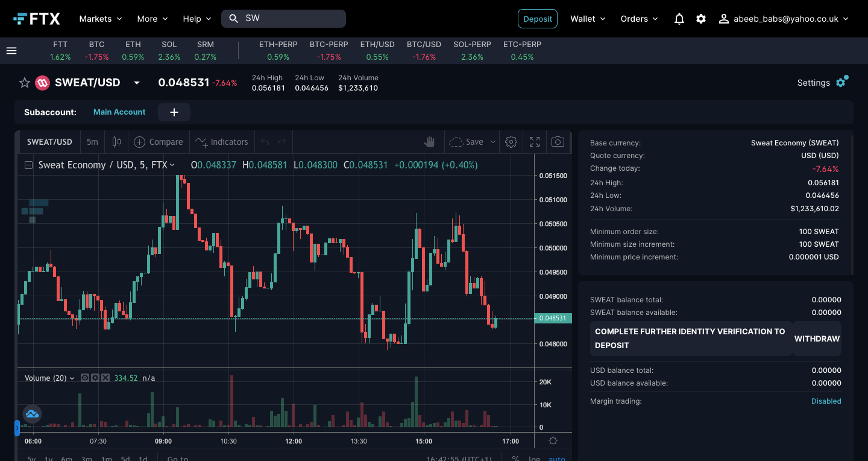Image resolution: width=868 pixels, height=461 pixels.
Task: Click the Sweat Economy (SWEAT) base currency text
Action: click(794, 143)
